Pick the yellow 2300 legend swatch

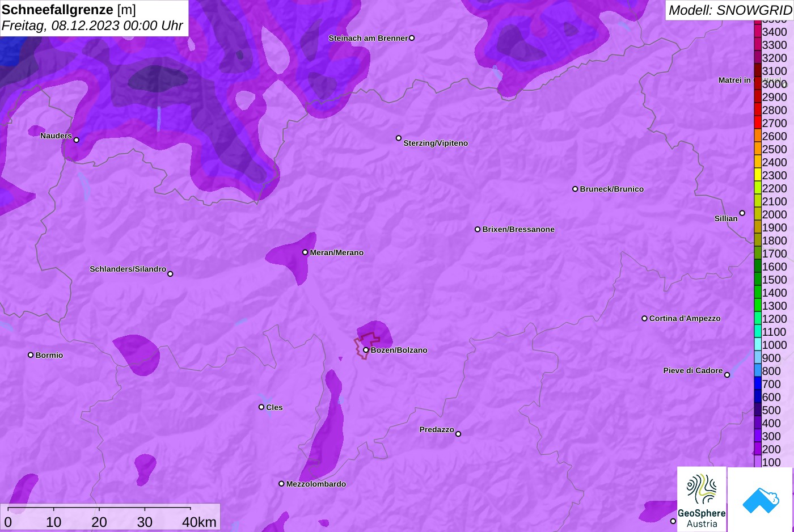(758, 175)
